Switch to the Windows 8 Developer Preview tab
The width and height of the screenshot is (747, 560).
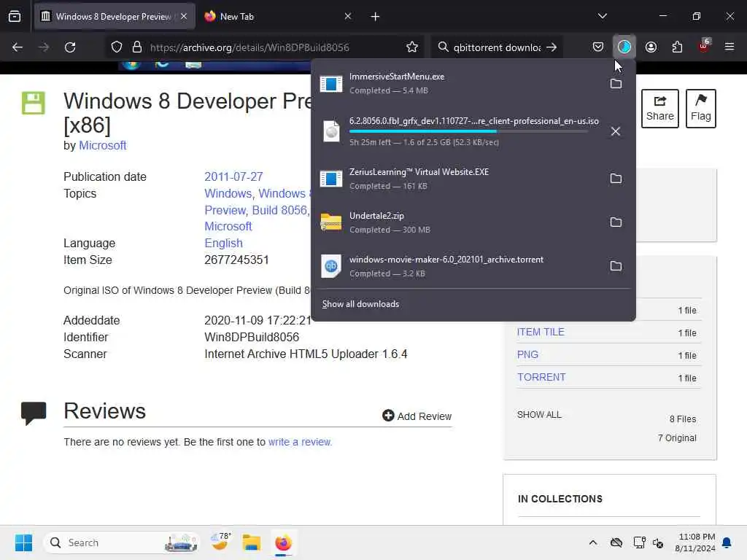(115, 17)
